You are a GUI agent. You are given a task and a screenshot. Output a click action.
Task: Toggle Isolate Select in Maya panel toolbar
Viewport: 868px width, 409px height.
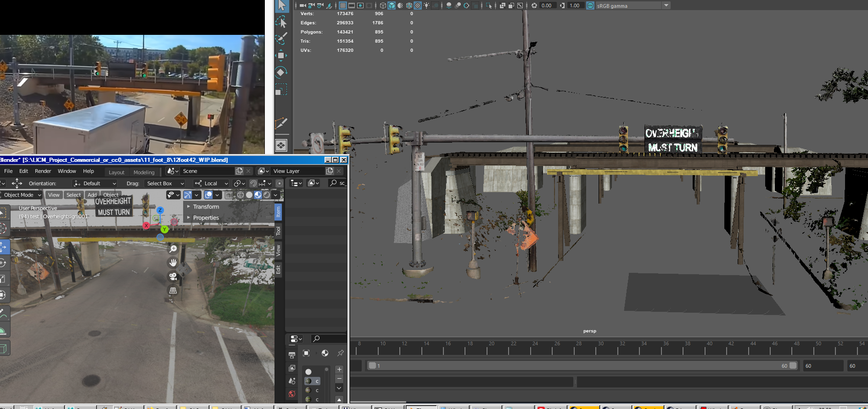pyautogui.click(x=488, y=6)
